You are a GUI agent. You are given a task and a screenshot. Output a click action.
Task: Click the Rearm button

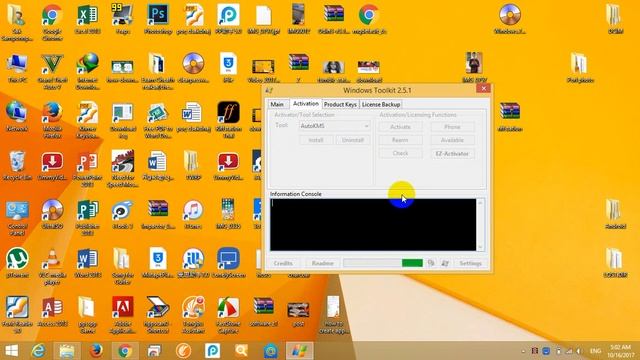(x=400, y=140)
